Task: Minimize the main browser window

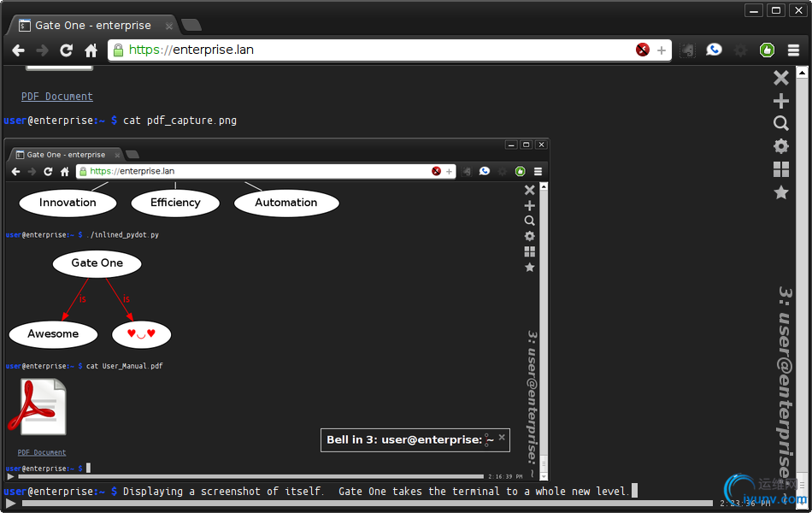Action: point(754,10)
